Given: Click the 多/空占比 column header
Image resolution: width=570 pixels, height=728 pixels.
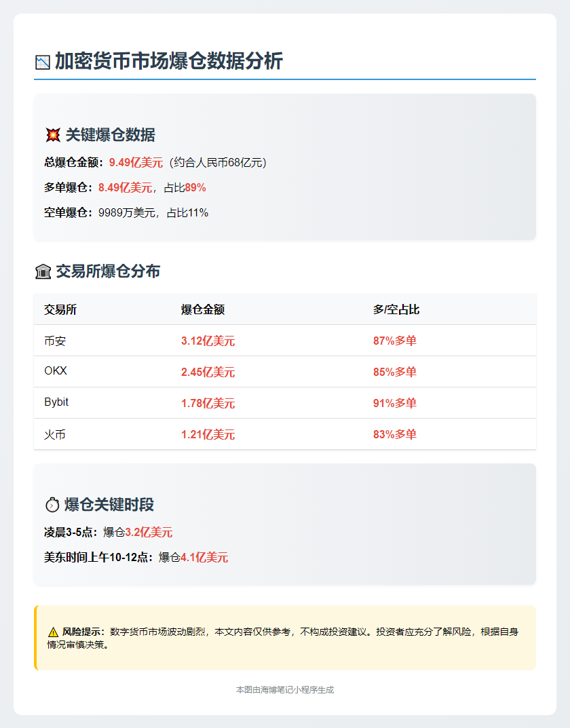Looking at the screenshot, I should [x=396, y=309].
